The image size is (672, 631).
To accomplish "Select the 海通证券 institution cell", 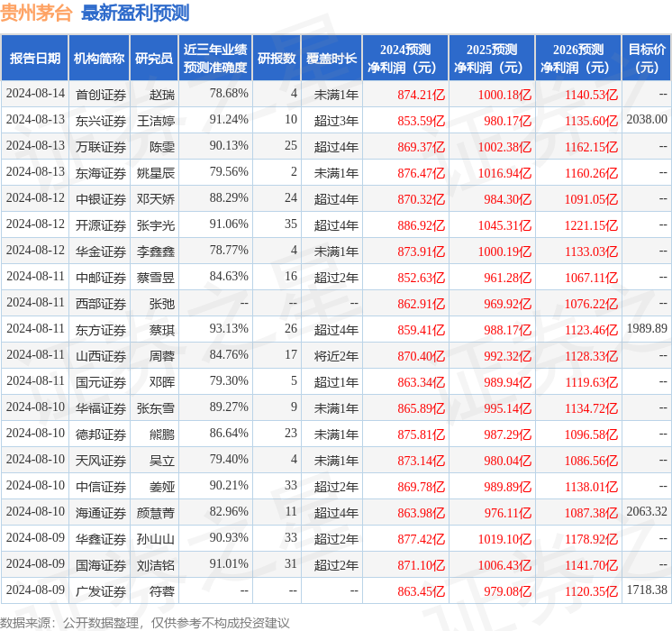I will [101, 514].
